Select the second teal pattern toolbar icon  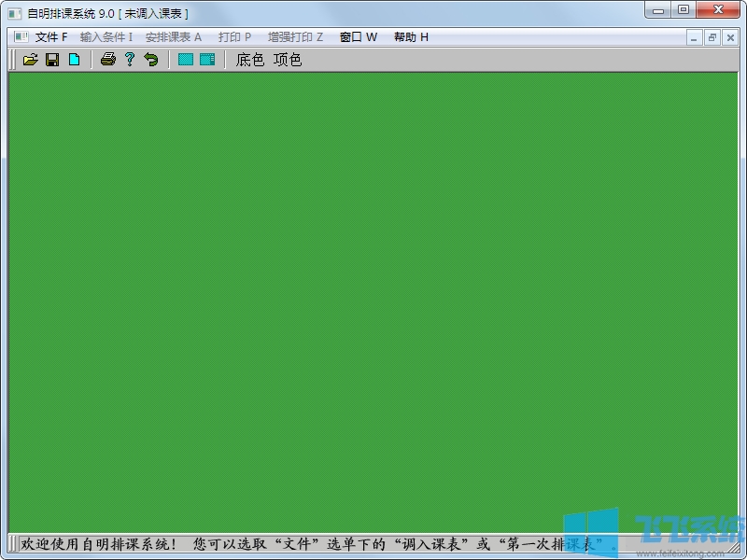point(206,59)
